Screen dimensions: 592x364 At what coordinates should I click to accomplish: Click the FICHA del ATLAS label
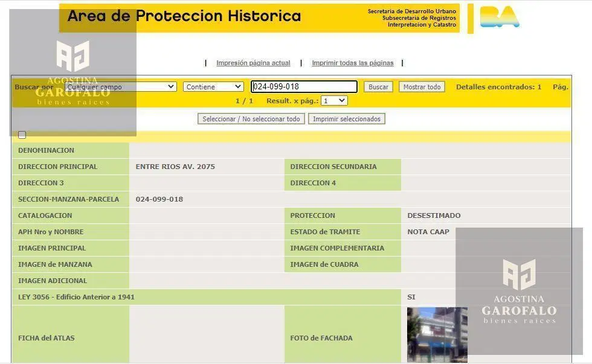[x=47, y=338]
